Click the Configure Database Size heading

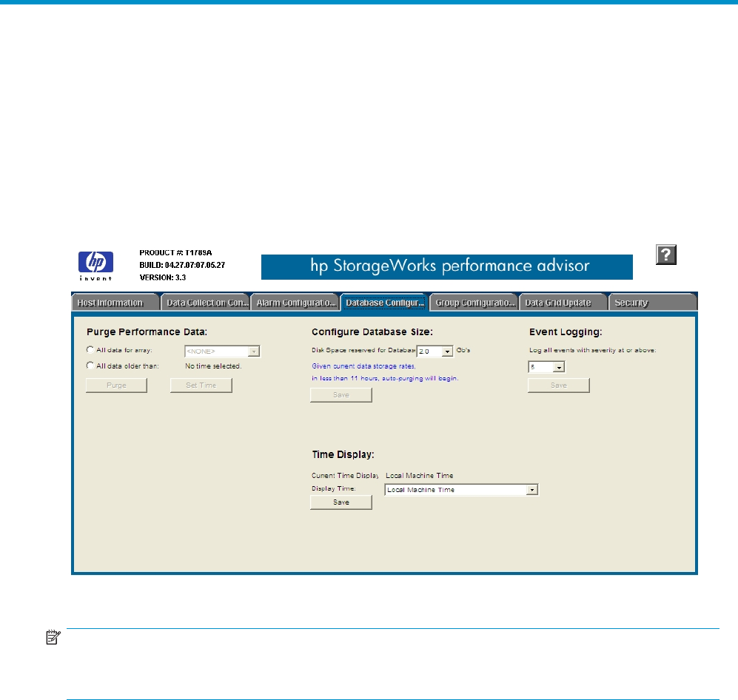pos(372,332)
